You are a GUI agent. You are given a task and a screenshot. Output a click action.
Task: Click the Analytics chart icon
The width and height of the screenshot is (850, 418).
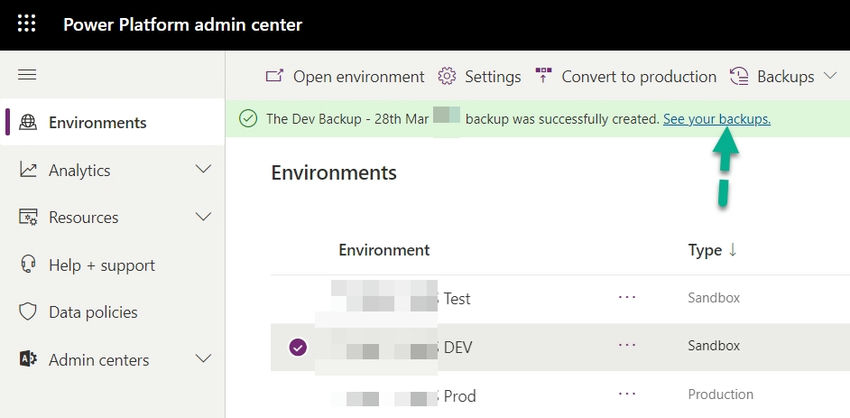tap(28, 170)
